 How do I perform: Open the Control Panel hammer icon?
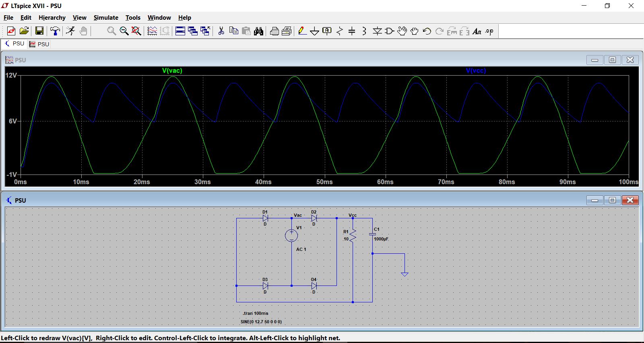tap(55, 31)
